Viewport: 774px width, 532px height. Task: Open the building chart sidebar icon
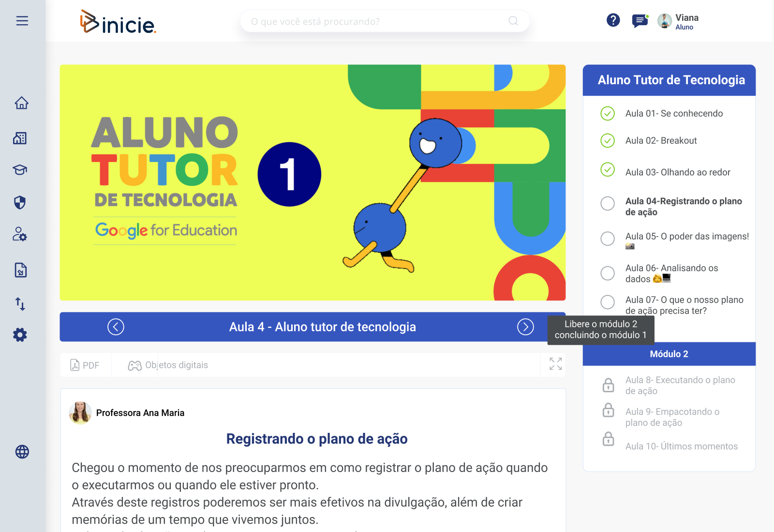pos(20,138)
